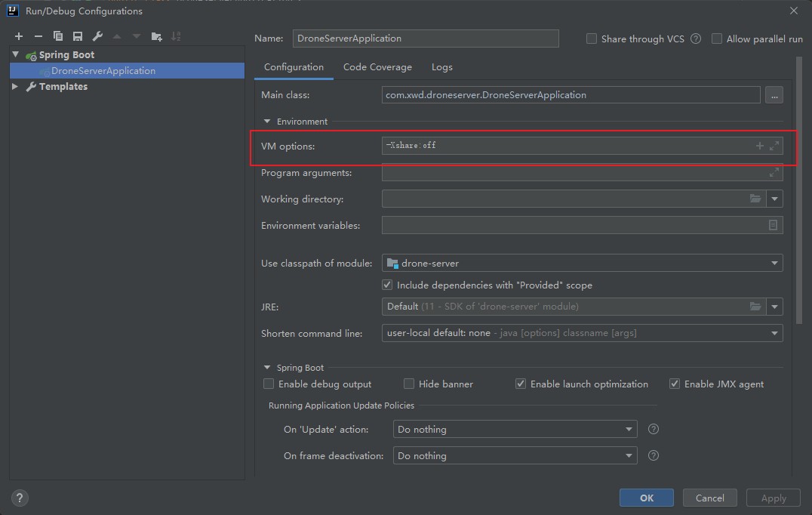
Task: Toggle the Allow parallel run checkbox
Action: pyautogui.click(x=717, y=39)
